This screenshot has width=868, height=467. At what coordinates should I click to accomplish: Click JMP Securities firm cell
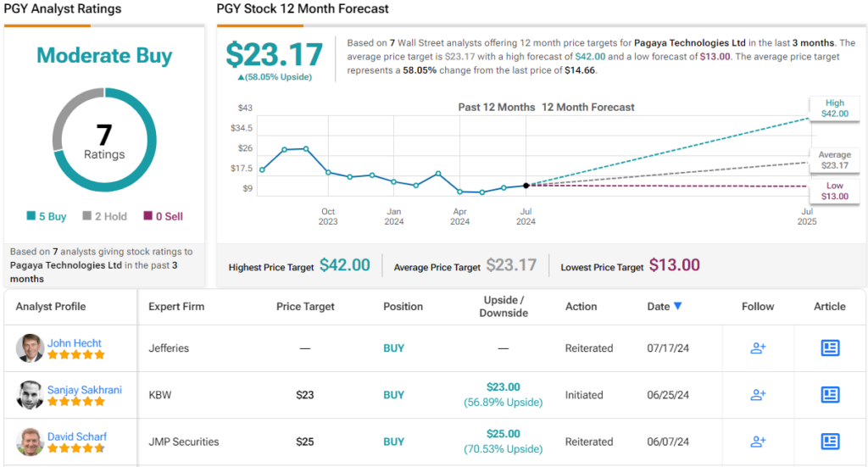(x=184, y=442)
